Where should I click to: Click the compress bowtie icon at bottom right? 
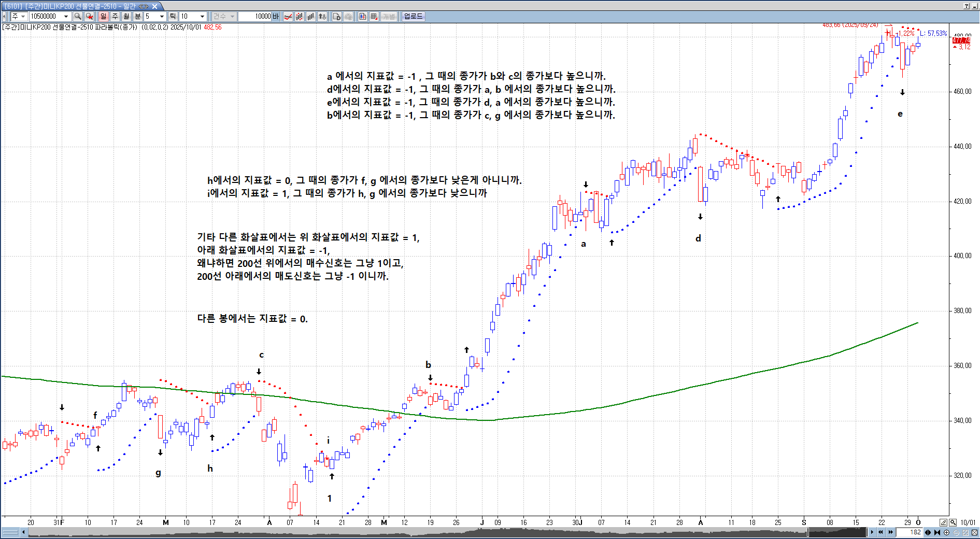click(x=937, y=532)
